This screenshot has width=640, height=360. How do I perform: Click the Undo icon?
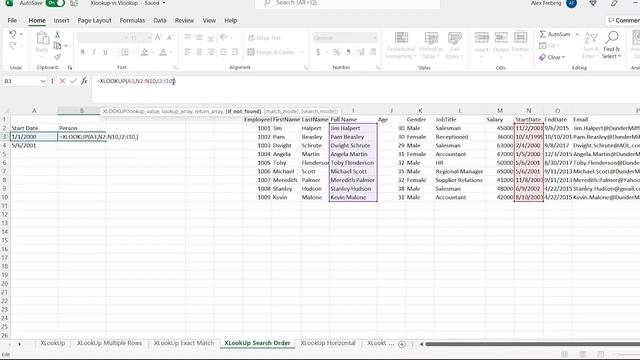coord(13,34)
